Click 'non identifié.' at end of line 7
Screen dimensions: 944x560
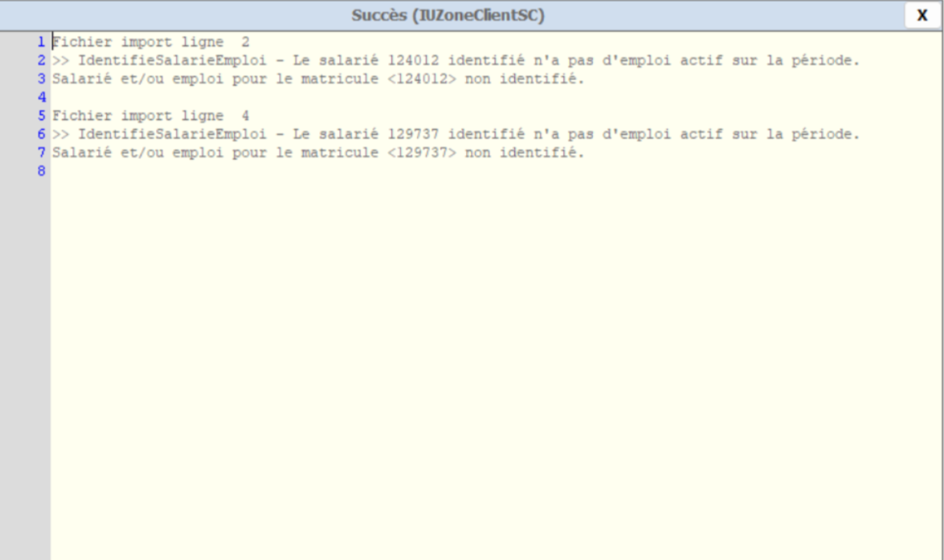click(525, 153)
